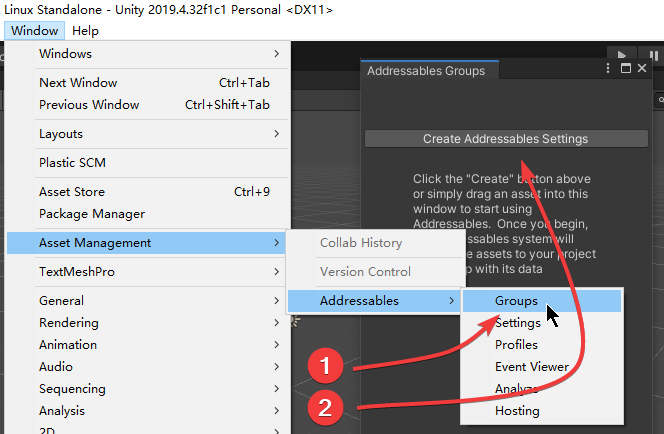The height and width of the screenshot is (434, 664).
Task: Open the Asset Store entry
Action: (x=148, y=192)
